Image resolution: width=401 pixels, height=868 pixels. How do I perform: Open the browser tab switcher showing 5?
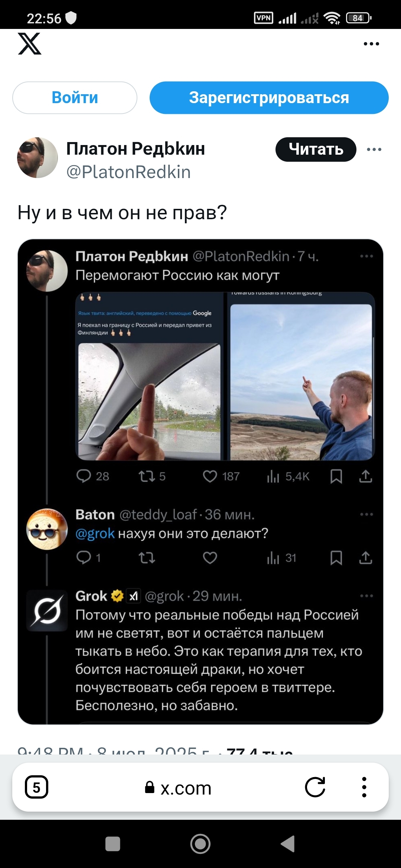click(x=36, y=787)
